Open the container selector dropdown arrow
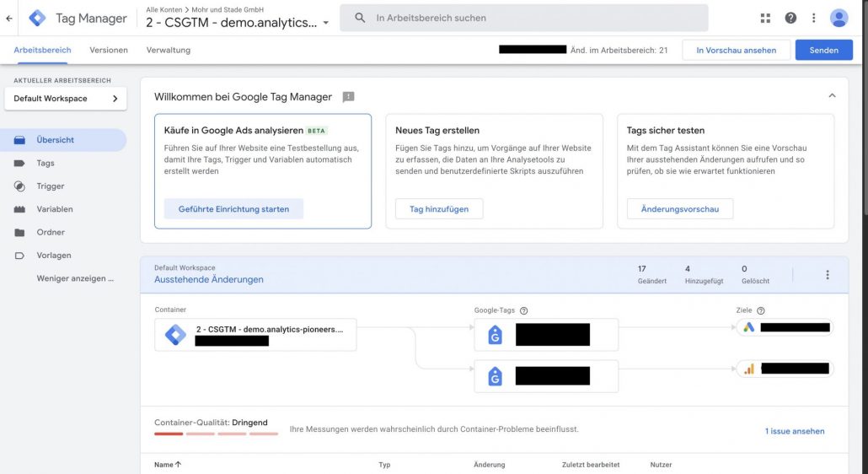Screen dimensions: 868x474 coord(326,24)
